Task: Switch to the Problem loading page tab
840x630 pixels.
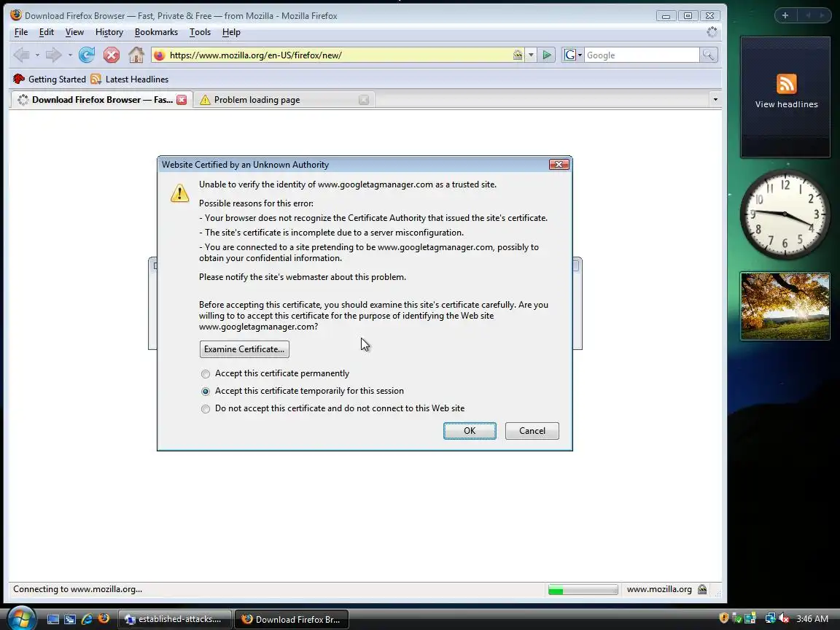Action: (x=284, y=100)
